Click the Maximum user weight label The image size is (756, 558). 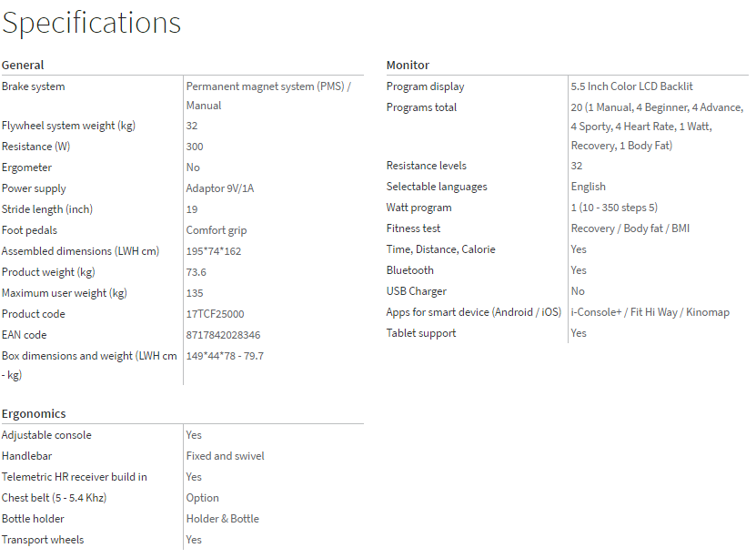pos(65,293)
